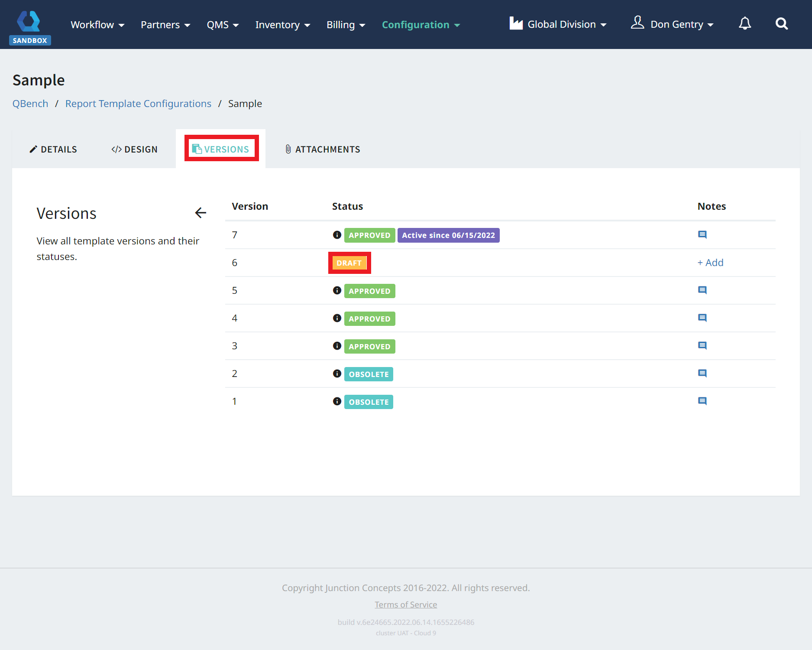
Task: Click the orange DRAFT status badge
Action: tap(349, 263)
